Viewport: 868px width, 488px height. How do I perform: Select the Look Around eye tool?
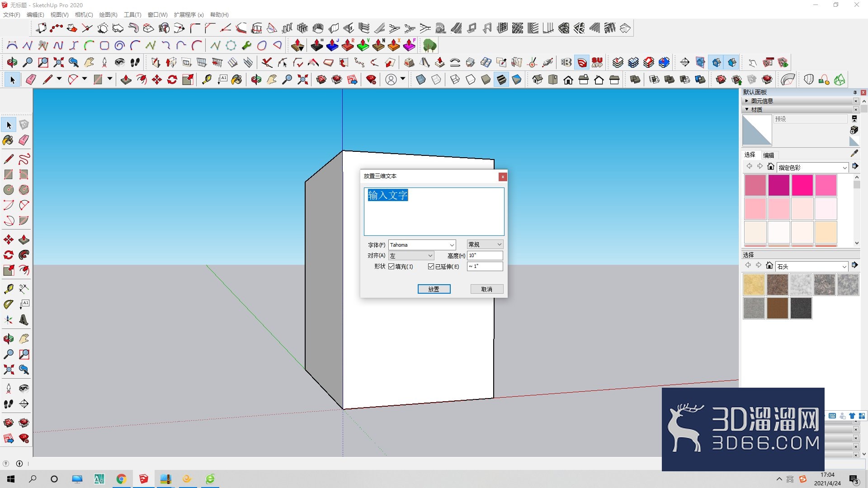click(x=24, y=388)
